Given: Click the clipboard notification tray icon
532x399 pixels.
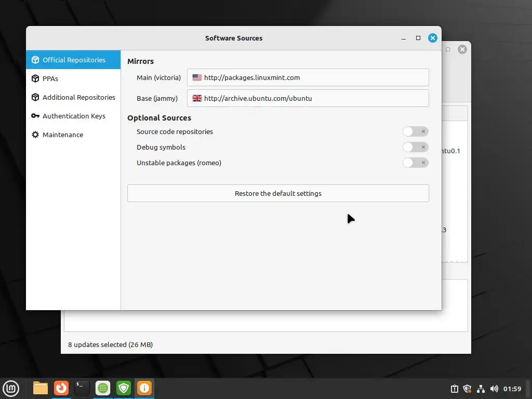Looking at the screenshot, I should (454, 389).
